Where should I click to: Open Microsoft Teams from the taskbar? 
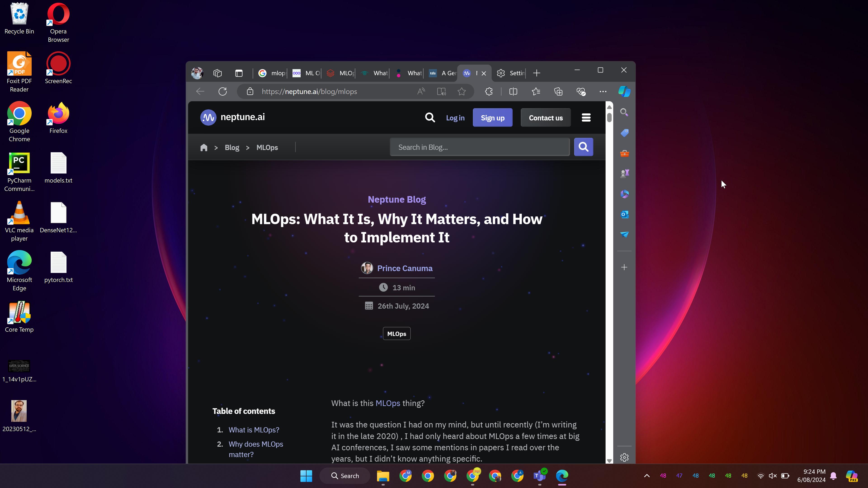[540, 476]
